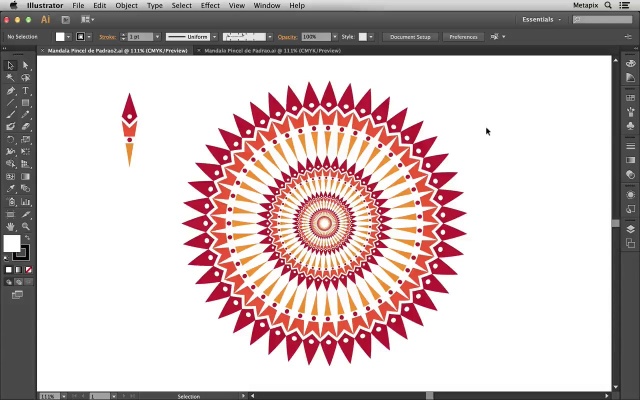Activate the Zoom magnifier tool
The width and height of the screenshot is (640, 400).
point(25,227)
